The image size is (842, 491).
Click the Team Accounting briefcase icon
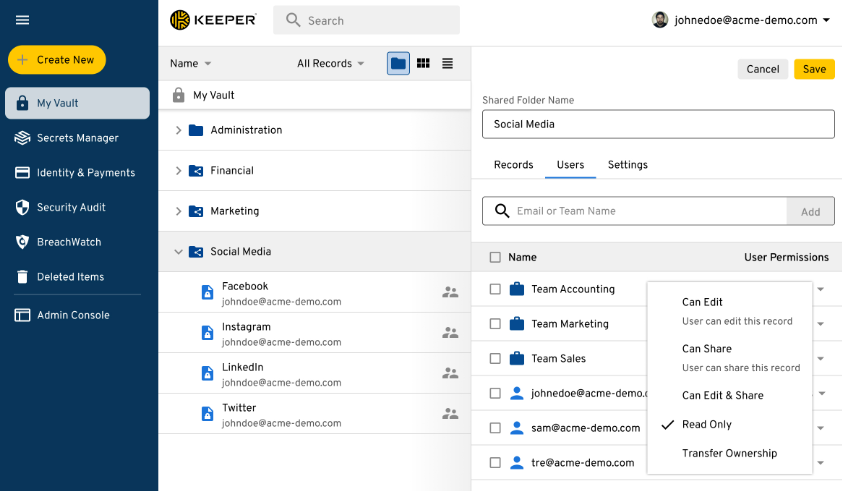click(x=517, y=289)
